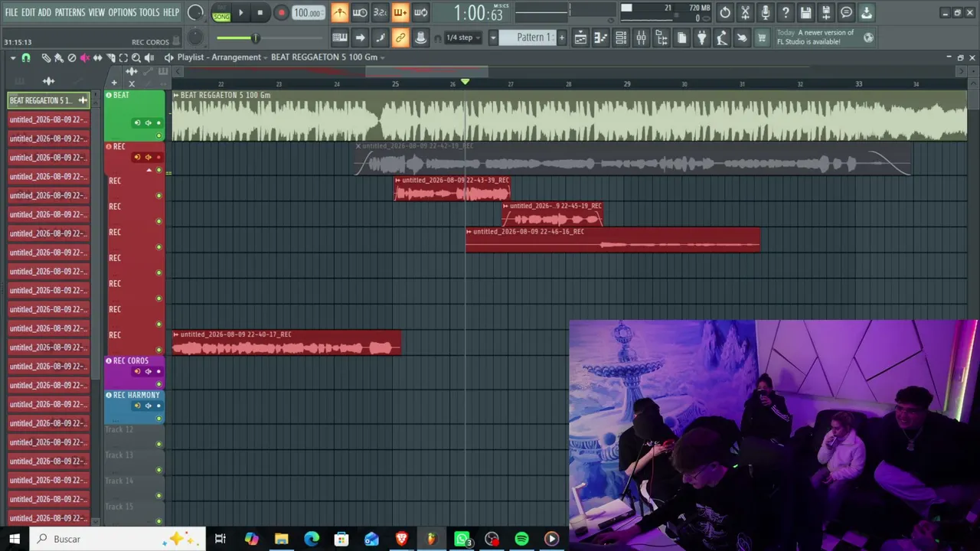Collapse the REC HARMONY track group

(109, 395)
